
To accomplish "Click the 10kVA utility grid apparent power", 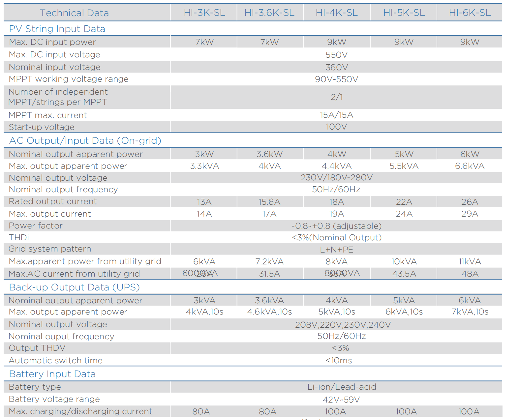I will pyautogui.click(x=404, y=261).
